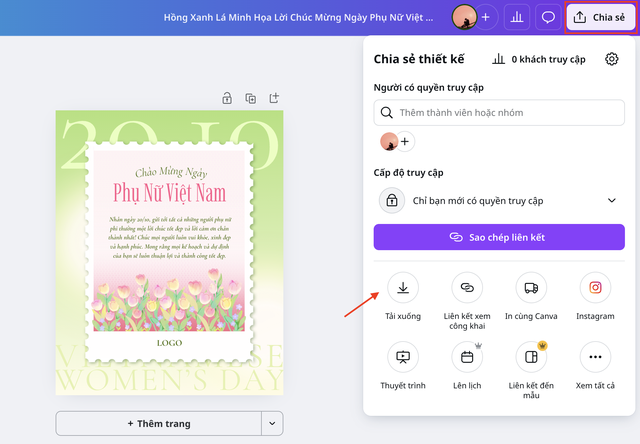This screenshot has width=640, height=444.
Task: Open comments speech bubble icon
Action: 548,17
